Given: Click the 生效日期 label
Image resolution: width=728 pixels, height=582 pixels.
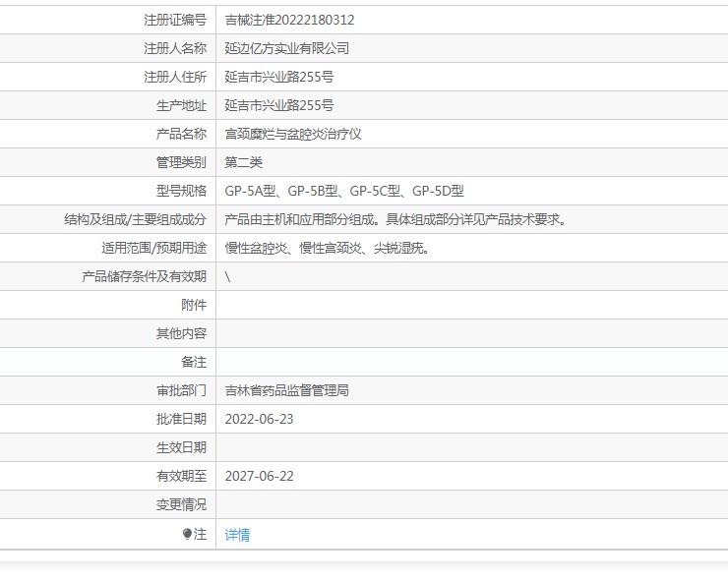Looking at the screenshot, I should coord(182,448).
